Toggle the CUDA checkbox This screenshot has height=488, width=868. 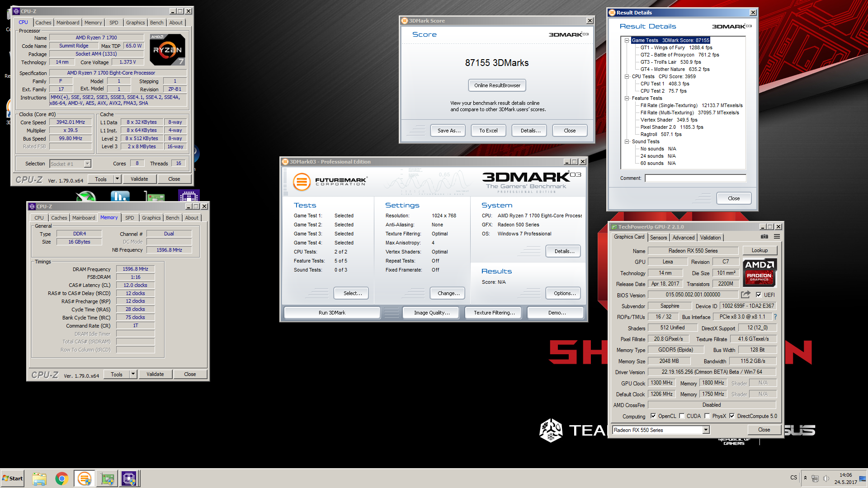coord(682,416)
